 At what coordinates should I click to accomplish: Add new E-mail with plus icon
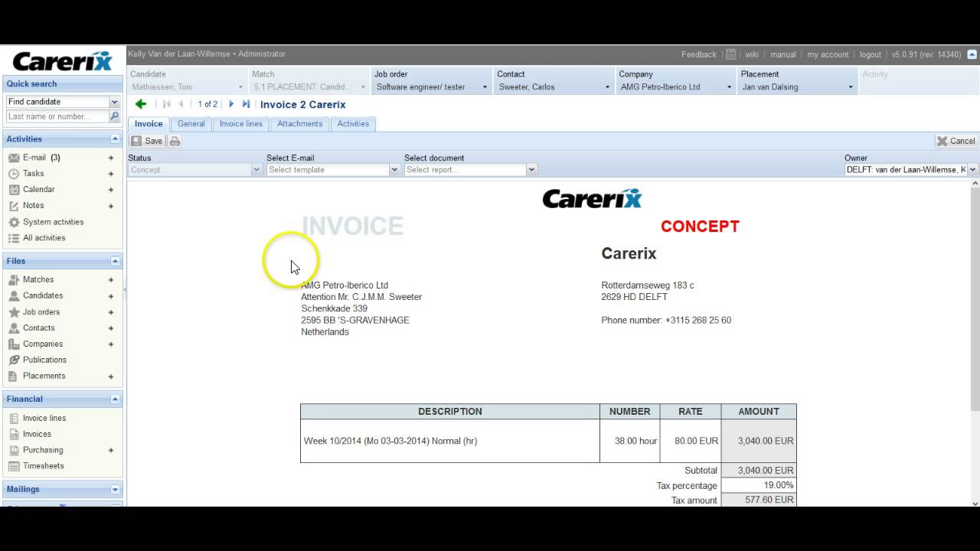click(111, 158)
